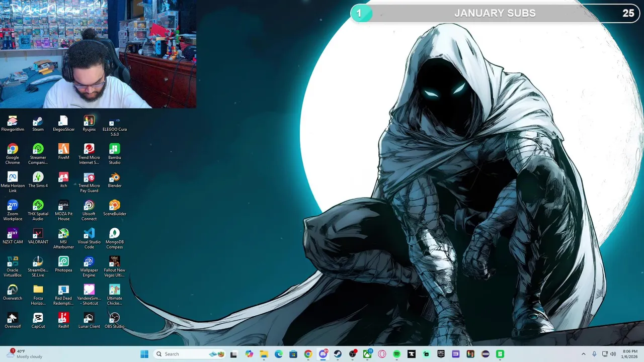Screen dimensions: 644x362
Task: Open Oracle VirtualBox desktop shortcut
Action: tap(13, 267)
